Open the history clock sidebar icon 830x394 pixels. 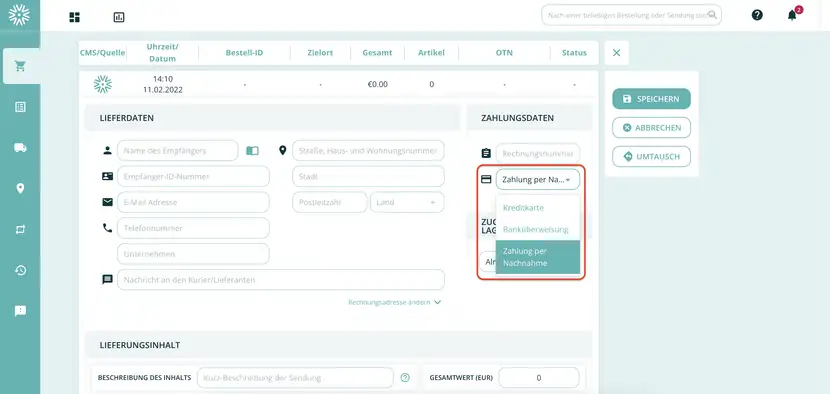coord(20,270)
